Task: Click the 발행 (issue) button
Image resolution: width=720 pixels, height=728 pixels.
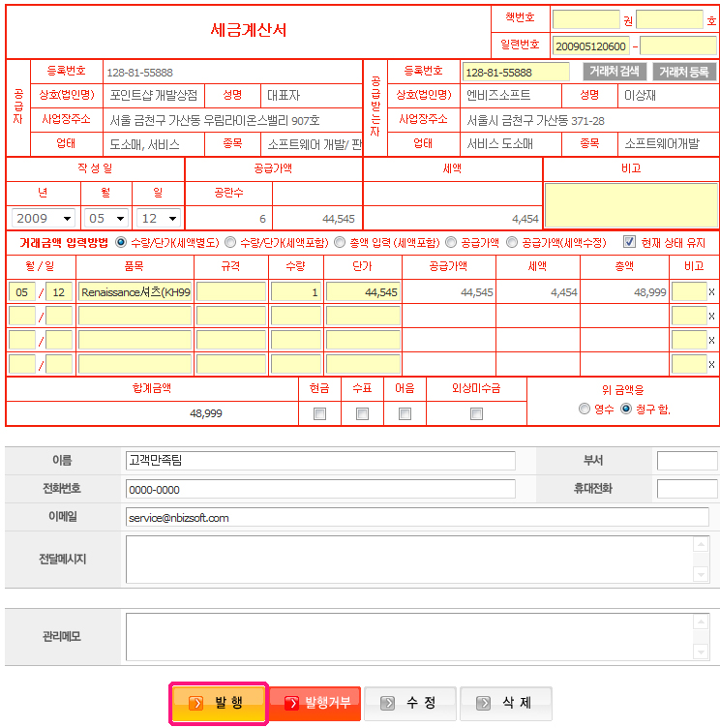Action: [218, 703]
